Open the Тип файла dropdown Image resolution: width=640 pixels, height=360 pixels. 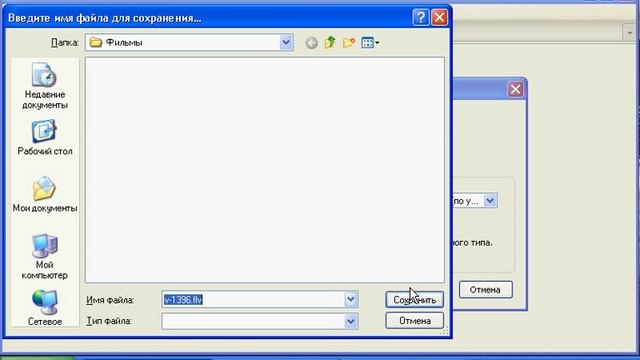tap(351, 321)
